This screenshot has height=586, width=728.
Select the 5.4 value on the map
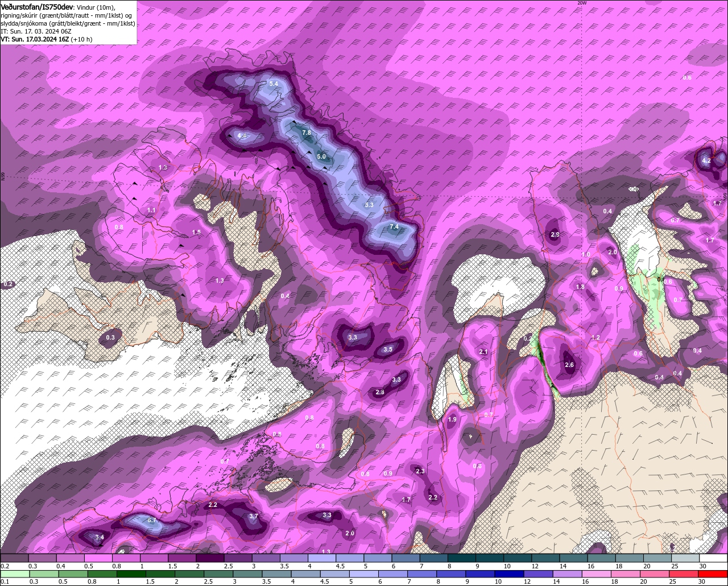pyautogui.click(x=274, y=84)
